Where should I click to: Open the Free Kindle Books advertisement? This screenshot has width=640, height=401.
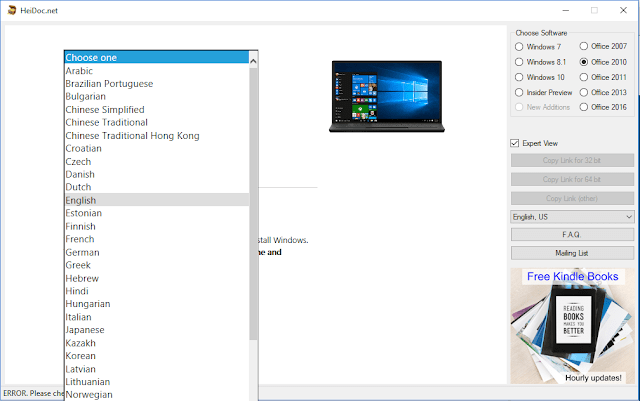[572, 325]
